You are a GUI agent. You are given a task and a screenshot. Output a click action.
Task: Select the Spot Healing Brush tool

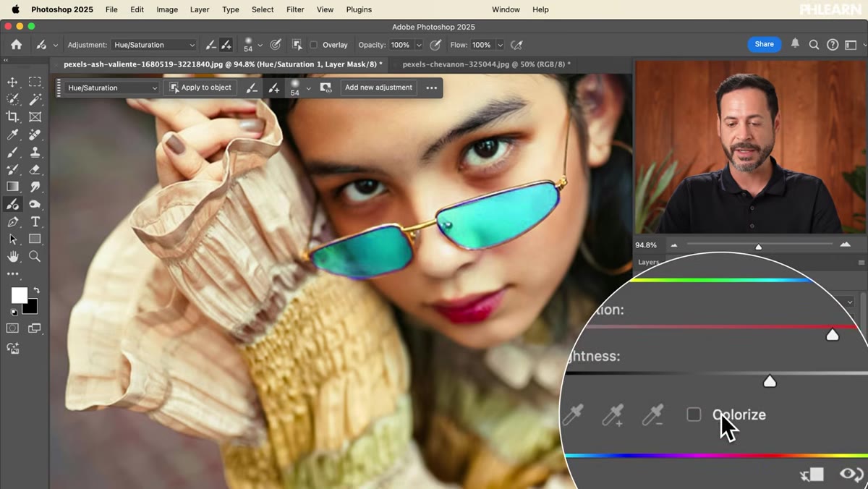coord(35,135)
